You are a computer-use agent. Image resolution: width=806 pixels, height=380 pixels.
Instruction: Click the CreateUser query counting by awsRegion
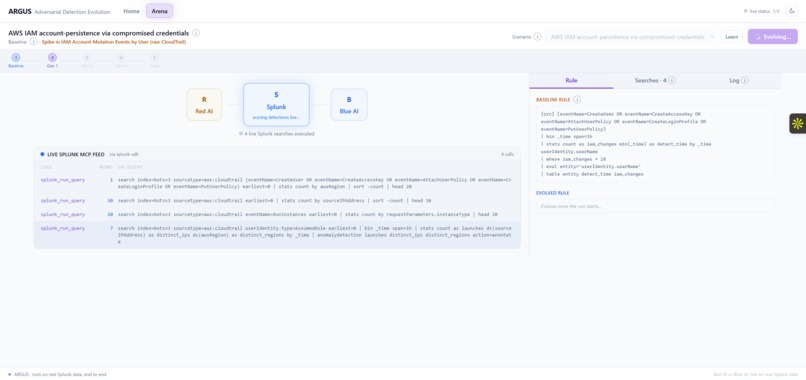tap(315, 183)
